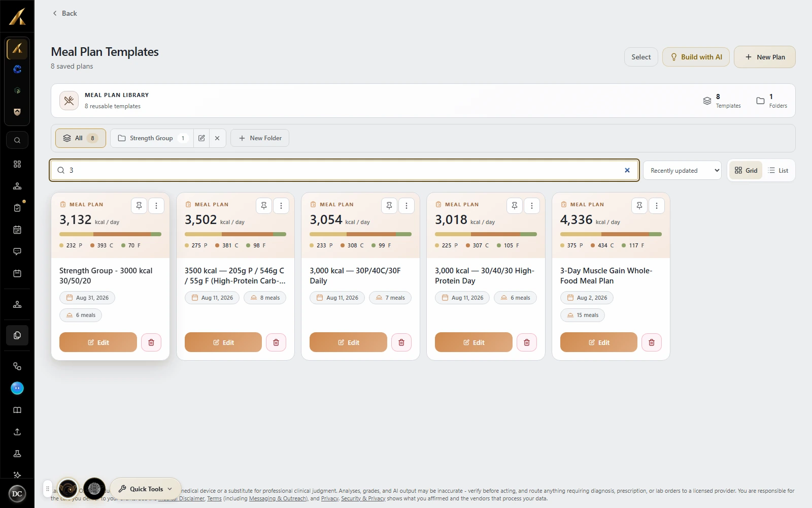Viewport: 812px width, 508px height.
Task: Edit the 3,000 kcal 30/40/30 High-Protein Day plan
Action: coord(473,342)
